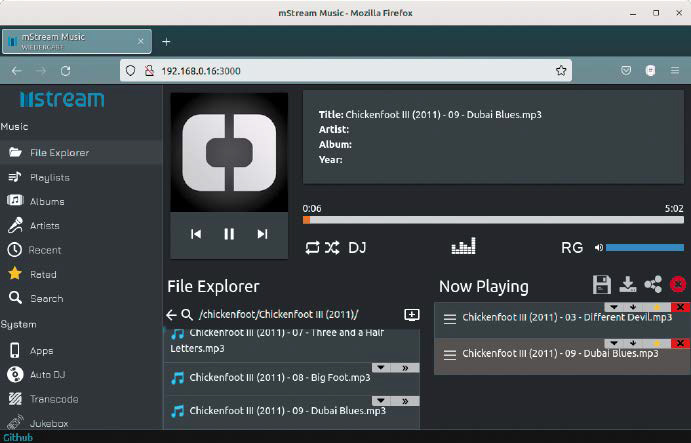
Task: Save the Now Playing queue as playlist
Action: point(601,285)
